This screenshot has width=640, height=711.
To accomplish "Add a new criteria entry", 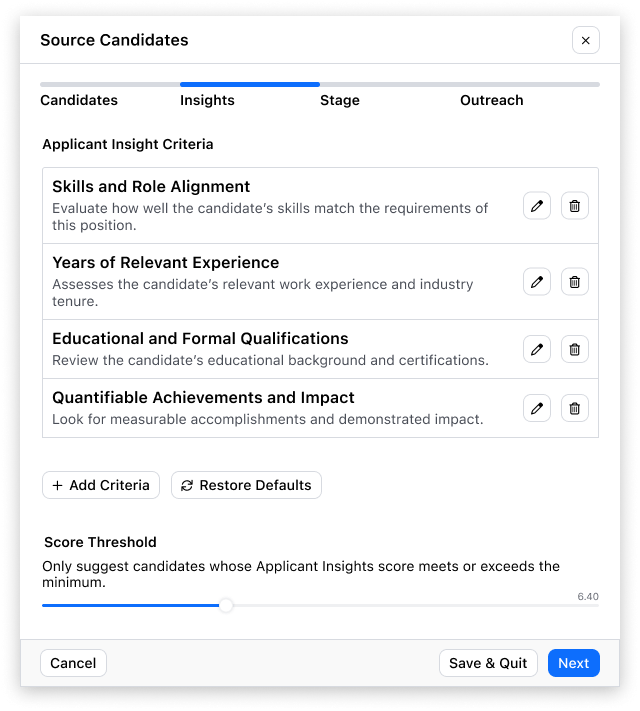I will [101, 485].
